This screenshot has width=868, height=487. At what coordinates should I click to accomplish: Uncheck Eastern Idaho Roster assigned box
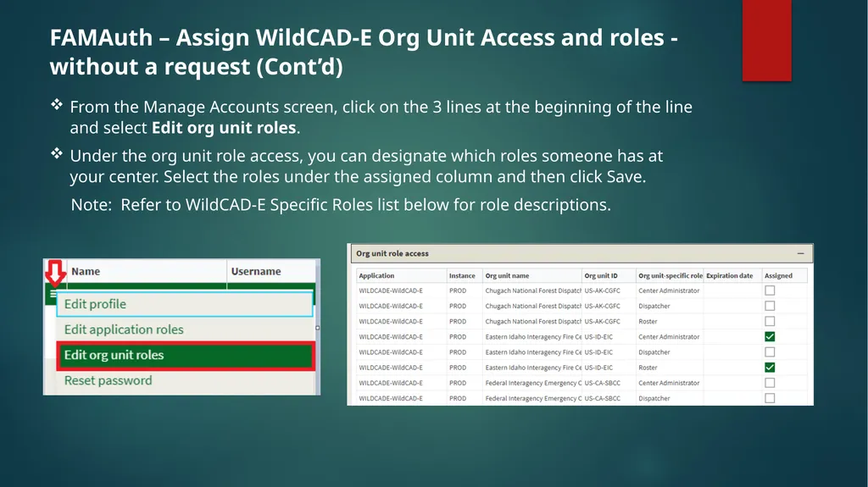pos(770,368)
